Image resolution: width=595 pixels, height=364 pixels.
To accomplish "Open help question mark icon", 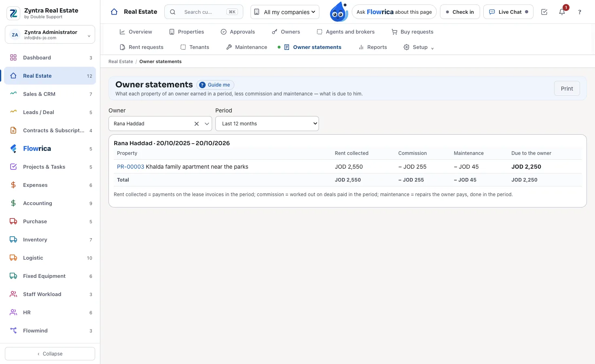I will click(x=580, y=12).
